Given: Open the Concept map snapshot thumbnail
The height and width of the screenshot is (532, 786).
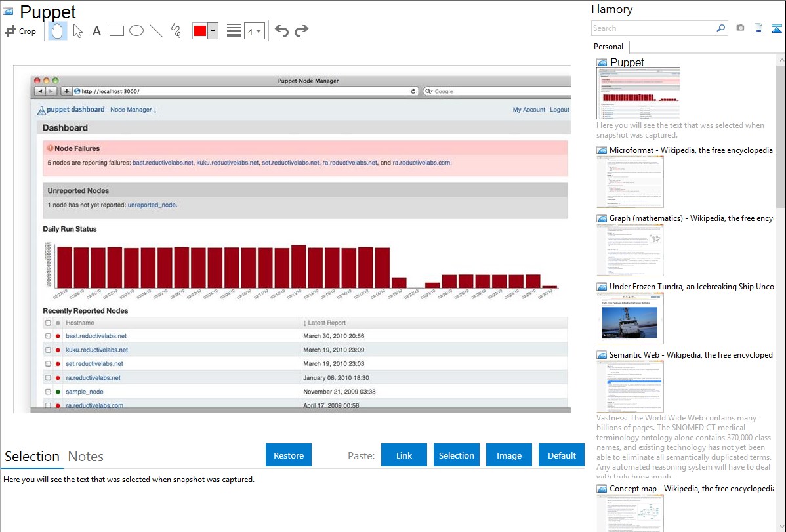Looking at the screenshot, I should point(630,514).
